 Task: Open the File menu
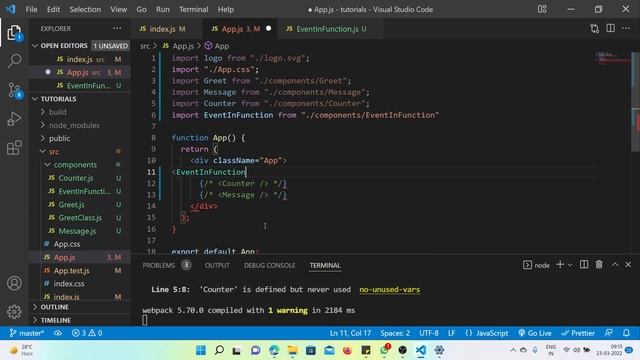[x=31, y=9]
